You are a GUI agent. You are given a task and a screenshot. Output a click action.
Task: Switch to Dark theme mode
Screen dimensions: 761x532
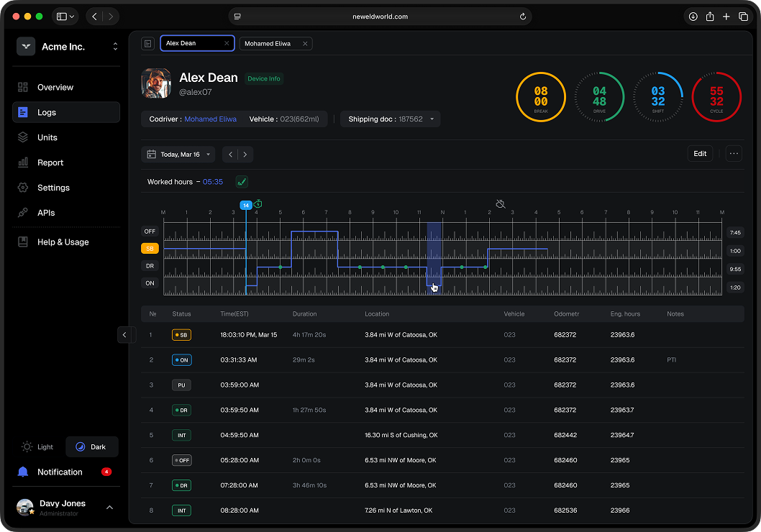pos(91,446)
